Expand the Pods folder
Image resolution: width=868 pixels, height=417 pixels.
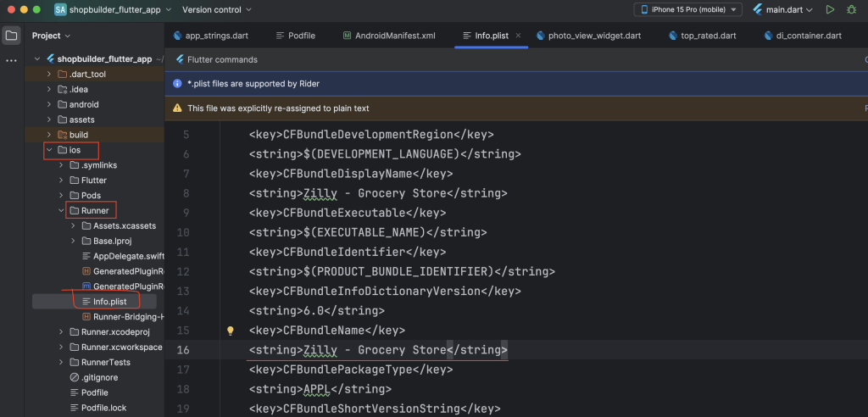click(61, 196)
